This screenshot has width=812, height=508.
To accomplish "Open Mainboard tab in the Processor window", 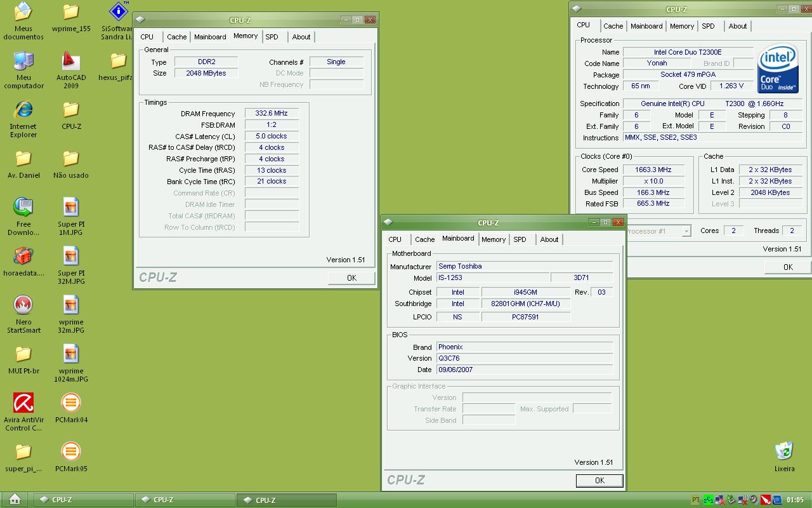I will [x=646, y=26].
